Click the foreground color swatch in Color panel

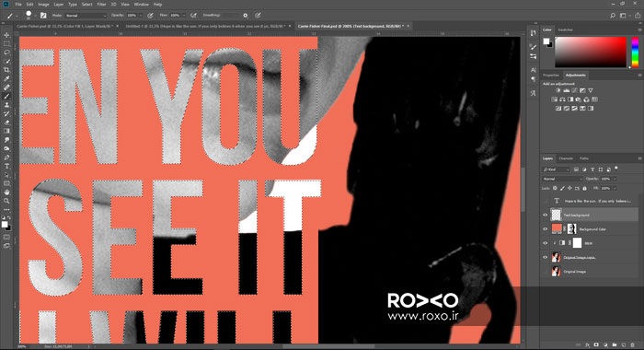point(546,41)
